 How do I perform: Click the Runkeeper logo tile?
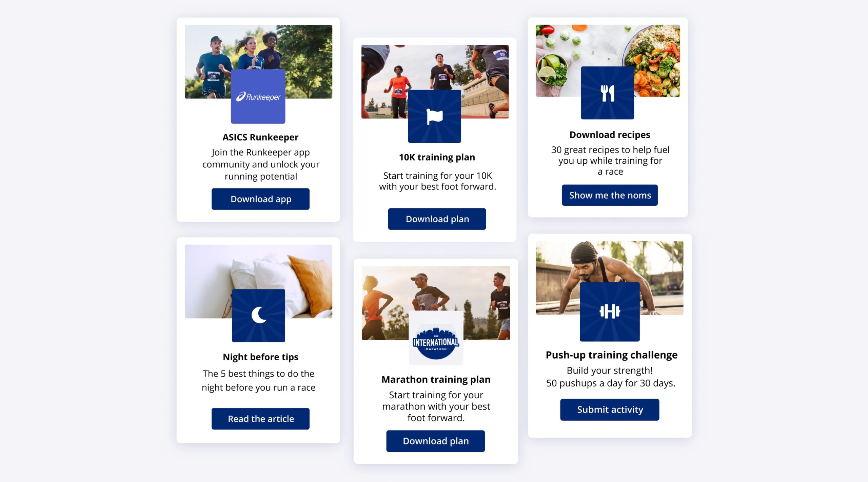pos(258,96)
